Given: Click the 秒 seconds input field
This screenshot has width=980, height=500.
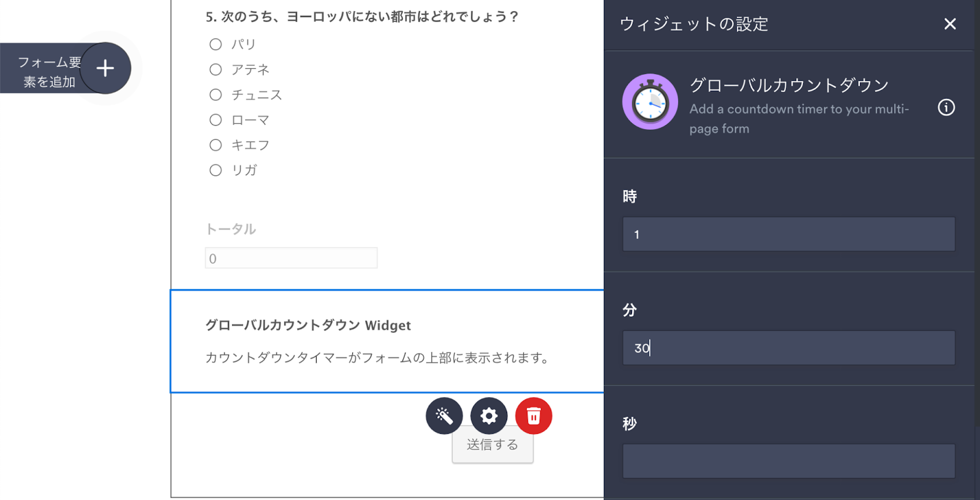Looking at the screenshot, I should (x=788, y=461).
